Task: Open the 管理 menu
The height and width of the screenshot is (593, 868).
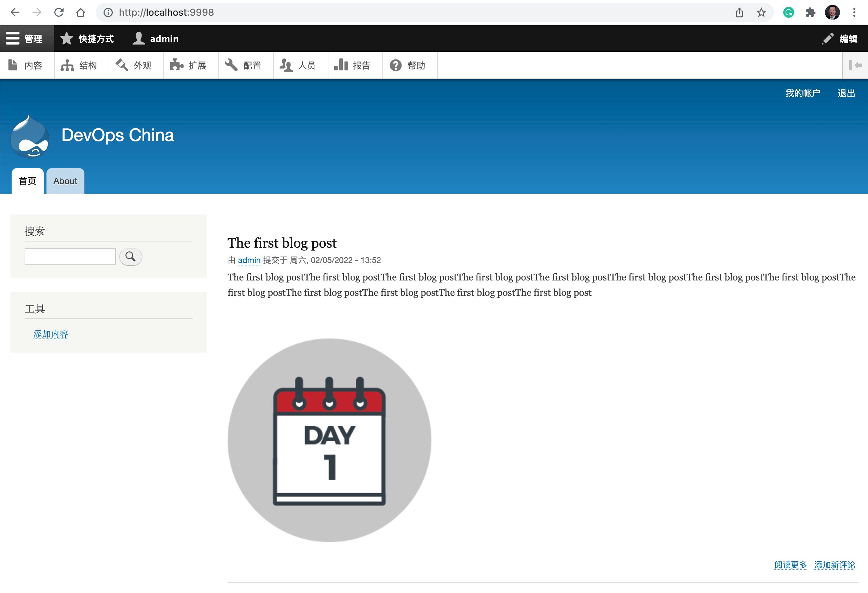Action: (x=27, y=39)
